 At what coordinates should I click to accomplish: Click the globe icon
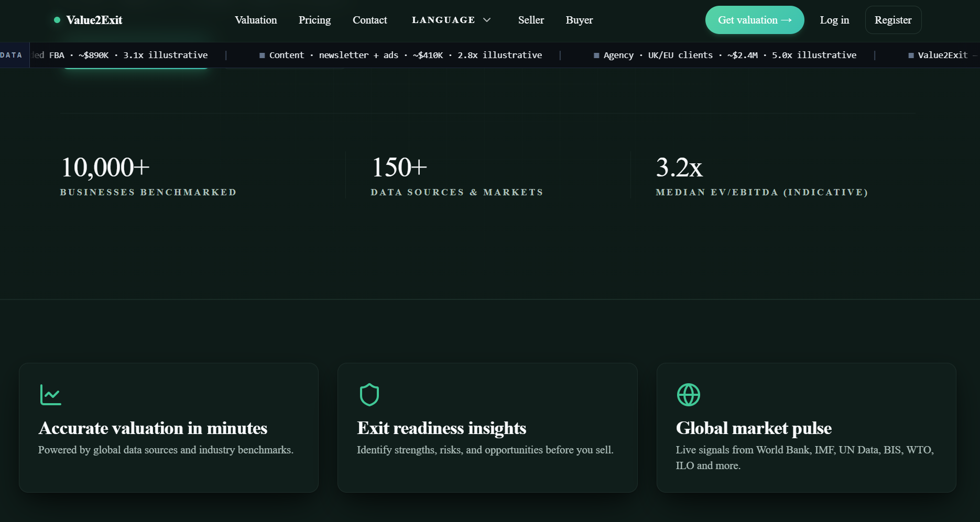[x=689, y=395]
